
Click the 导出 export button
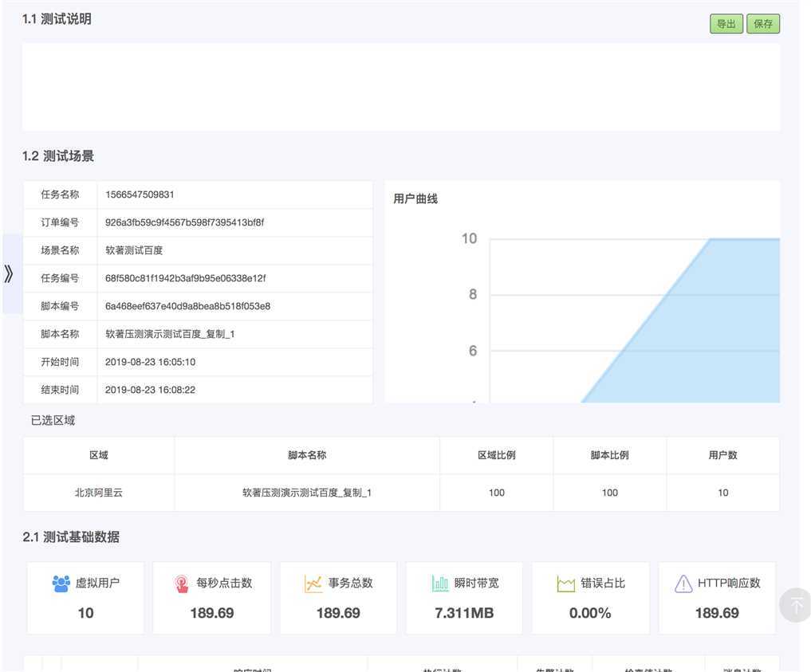pos(726,24)
